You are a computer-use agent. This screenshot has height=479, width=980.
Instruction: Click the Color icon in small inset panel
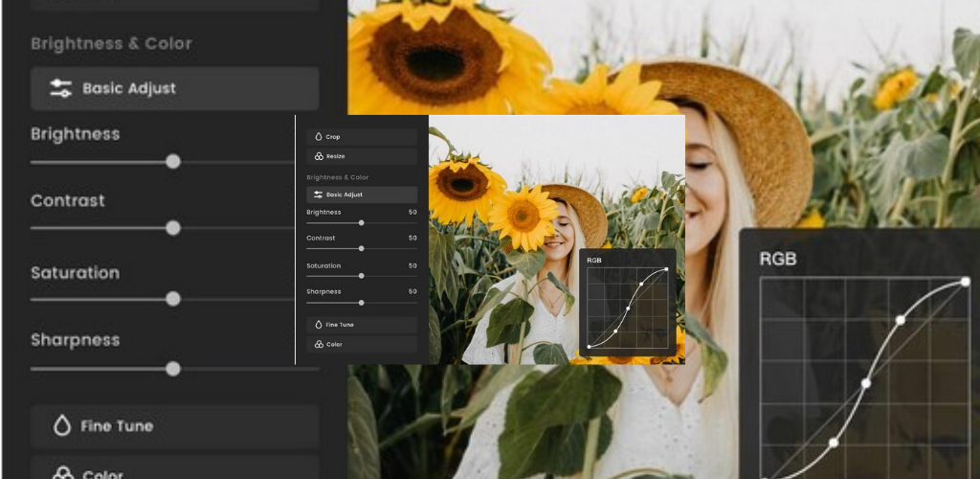tap(318, 344)
